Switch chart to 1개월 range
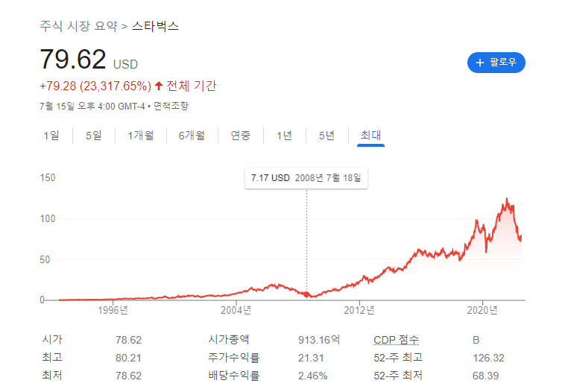 coord(141,136)
